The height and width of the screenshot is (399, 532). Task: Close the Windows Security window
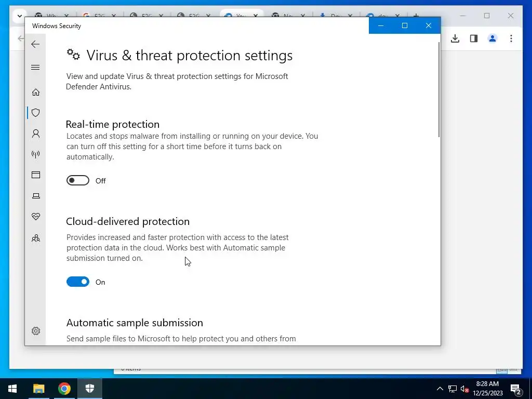(429, 25)
